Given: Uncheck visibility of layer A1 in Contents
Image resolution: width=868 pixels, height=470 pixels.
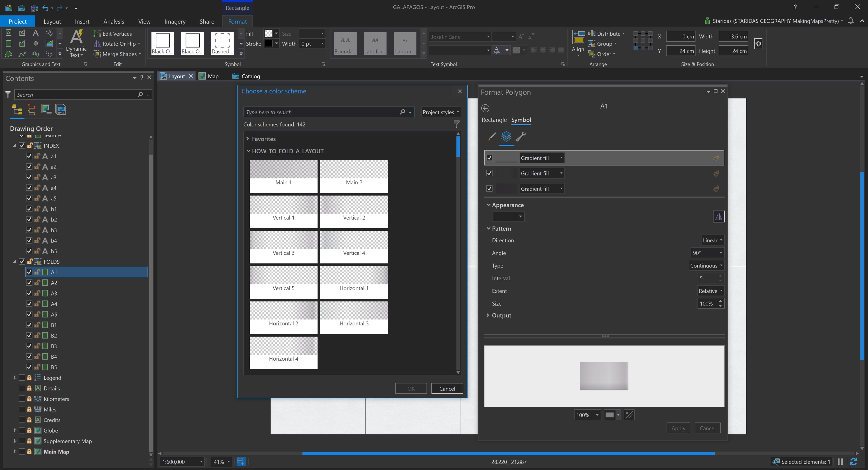Looking at the screenshot, I should [x=29, y=272].
